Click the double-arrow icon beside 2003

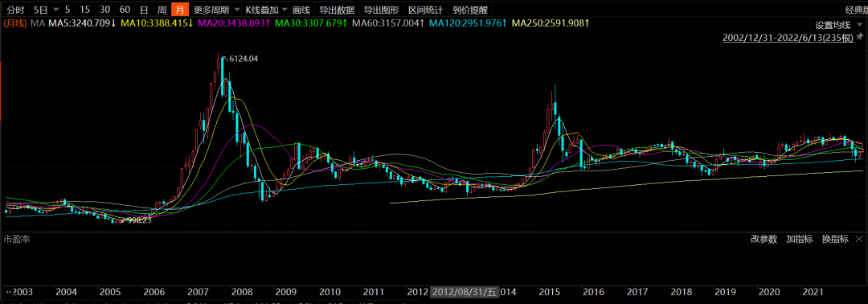8,291
